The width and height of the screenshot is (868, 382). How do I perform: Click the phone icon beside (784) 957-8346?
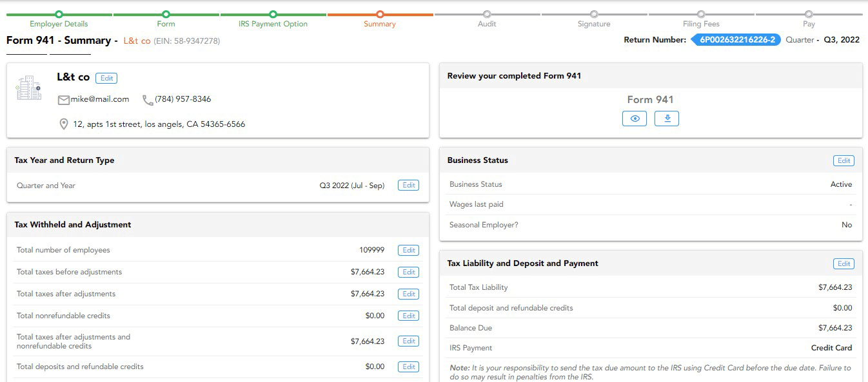point(146,100)
